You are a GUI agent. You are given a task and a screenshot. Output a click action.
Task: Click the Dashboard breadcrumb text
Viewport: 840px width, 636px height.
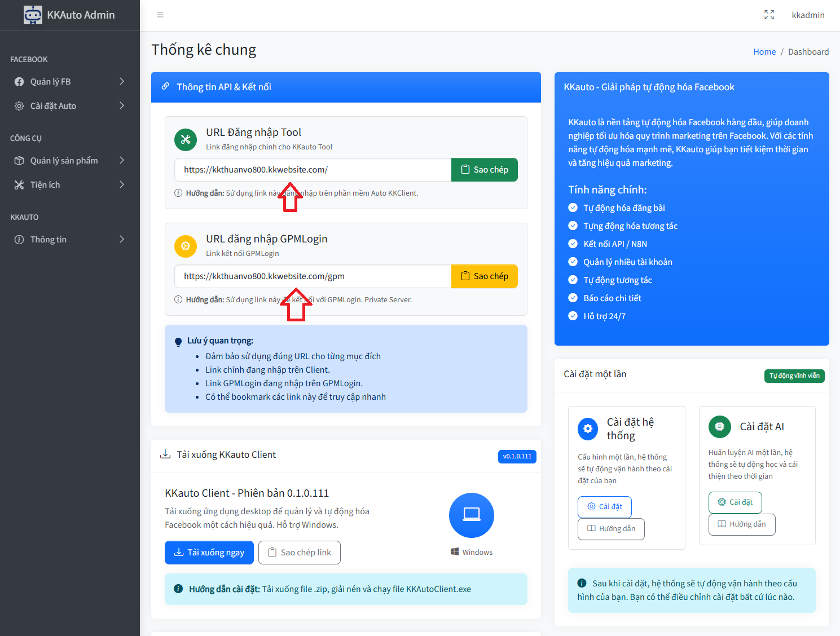pyautogui.click(x=808, y=52)
